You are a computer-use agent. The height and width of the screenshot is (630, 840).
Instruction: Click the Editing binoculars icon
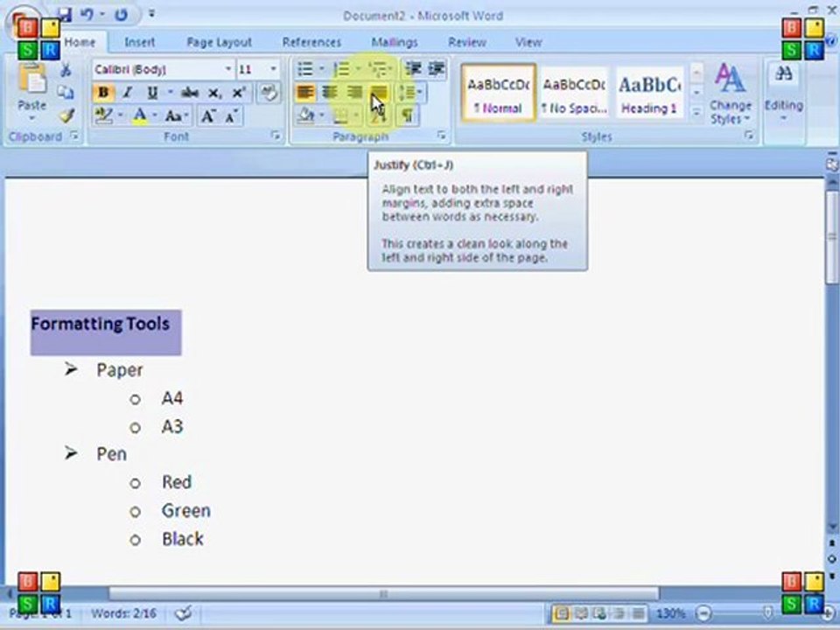point(784,73)
